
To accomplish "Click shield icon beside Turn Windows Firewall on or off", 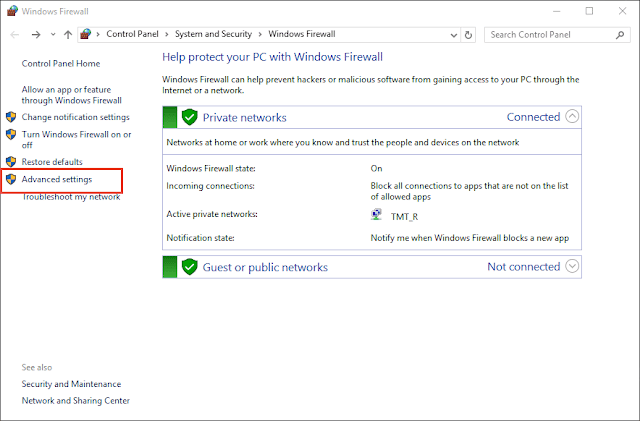I will [11, 134].
